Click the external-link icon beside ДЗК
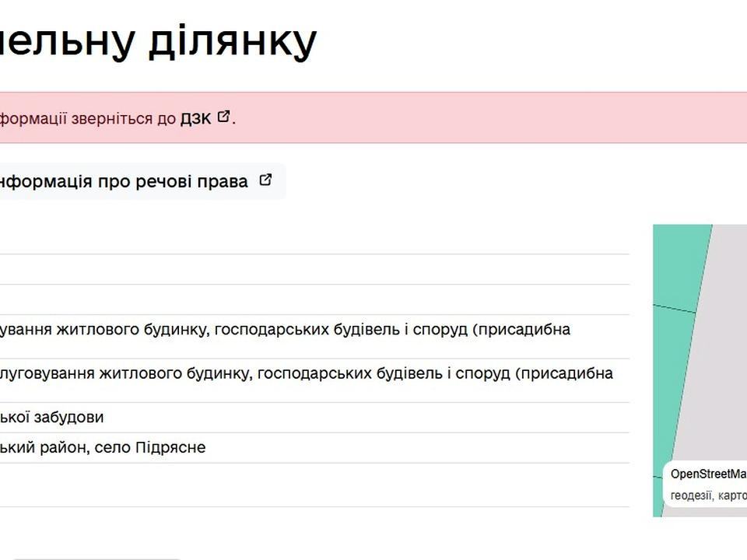The height and width of the screenshot is (560, 747). 224,117
